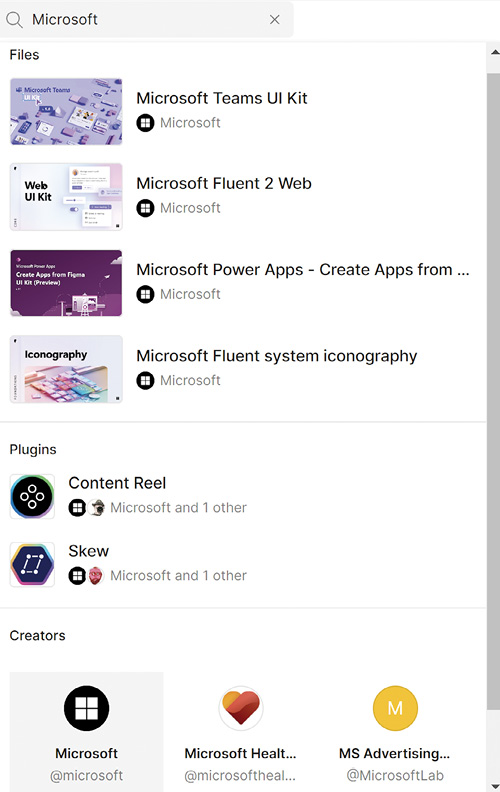
Task: Clear the Microsoft search query
Action: coord(275,20)
